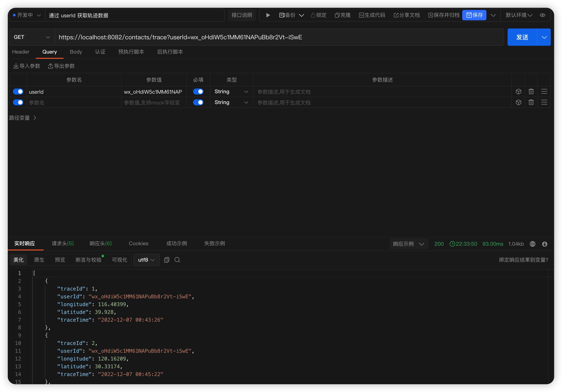Expand the chevron next to 保存

[x=493, y=15]
